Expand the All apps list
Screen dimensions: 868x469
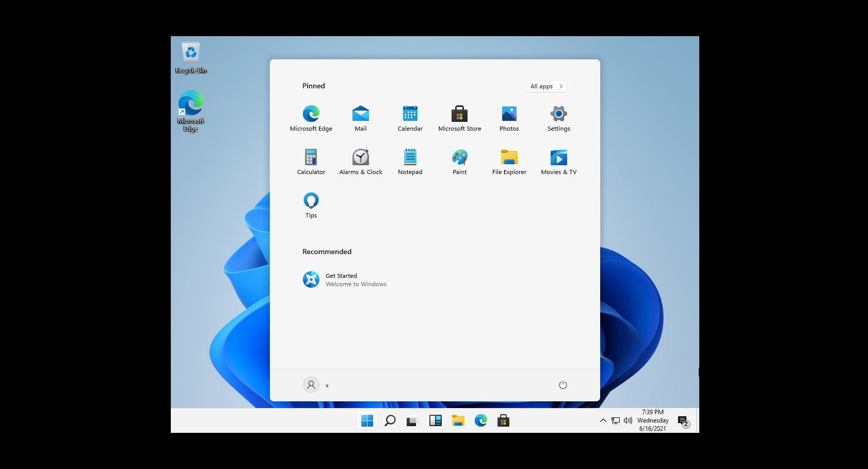pyautogui.click(x=546, y=86)
